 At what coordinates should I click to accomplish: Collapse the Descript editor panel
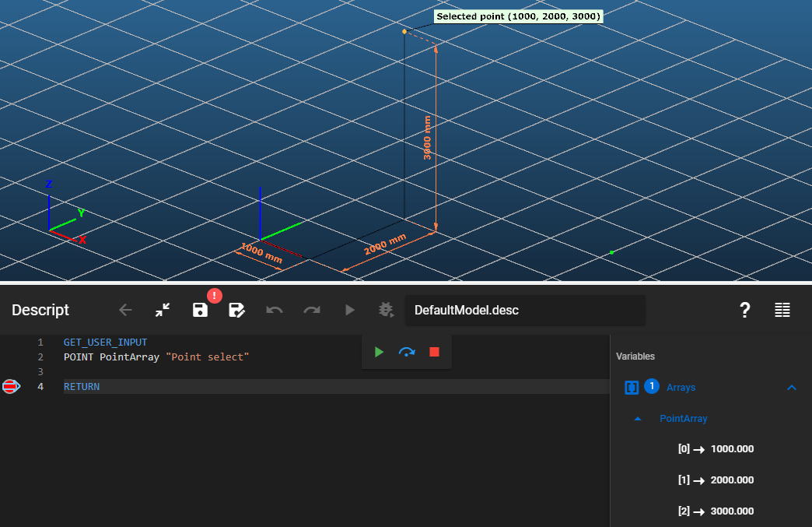(x=163, y=310)
